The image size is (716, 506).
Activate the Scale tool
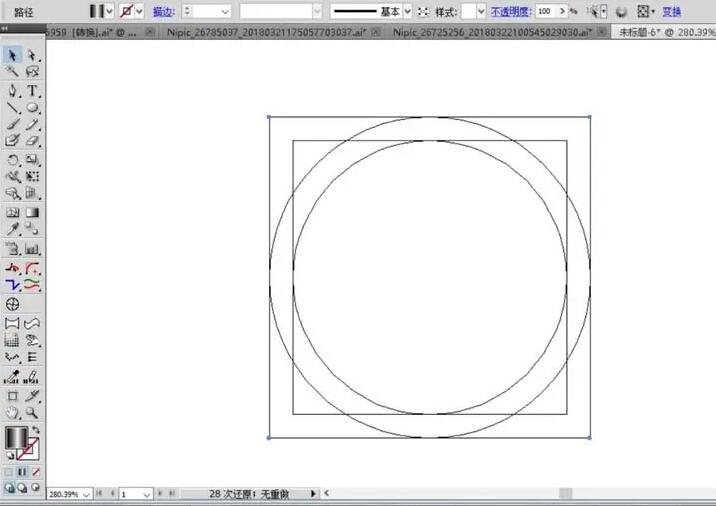point(32,160)
